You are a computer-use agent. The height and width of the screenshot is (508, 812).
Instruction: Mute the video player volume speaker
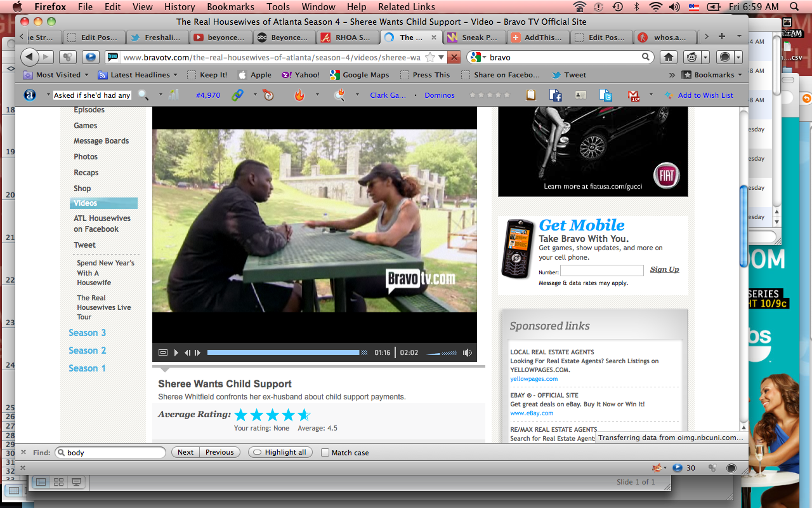[468, 352]
